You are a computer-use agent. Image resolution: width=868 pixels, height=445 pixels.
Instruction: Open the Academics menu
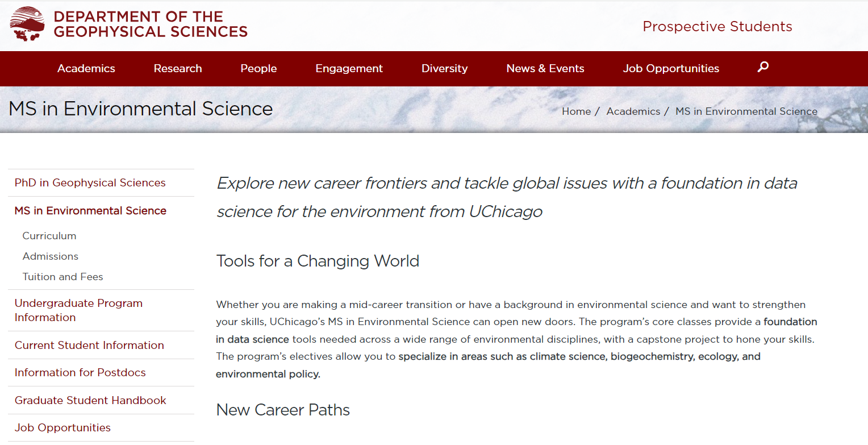(86, 69)
